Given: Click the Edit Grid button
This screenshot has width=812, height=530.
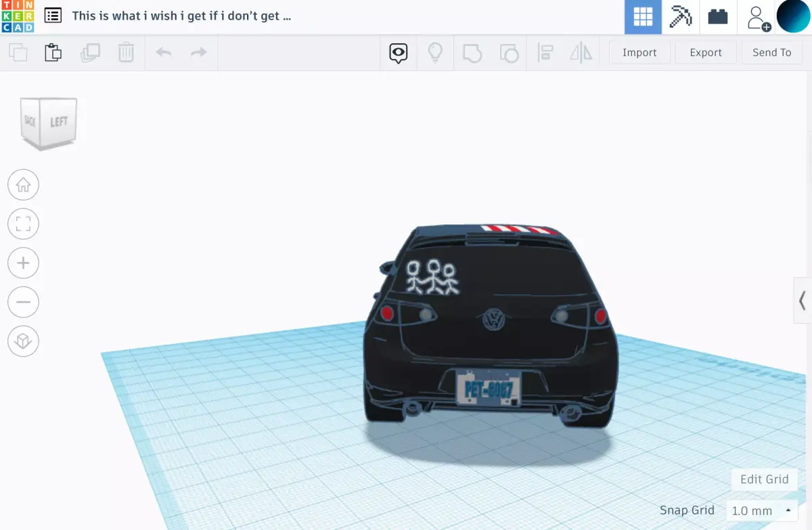Looking at the screenshot, I should (765, 479).
